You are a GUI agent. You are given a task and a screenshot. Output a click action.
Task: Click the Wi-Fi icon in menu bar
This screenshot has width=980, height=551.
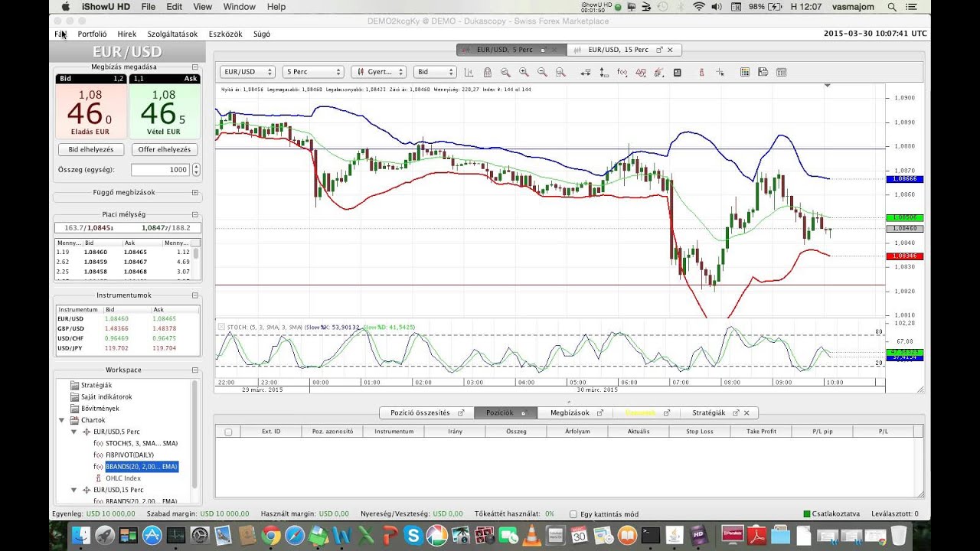[x=698, y=7]
